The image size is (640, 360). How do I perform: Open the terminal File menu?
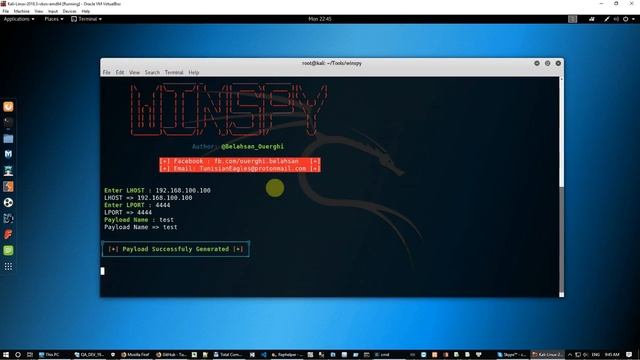(x=107, y=72)
